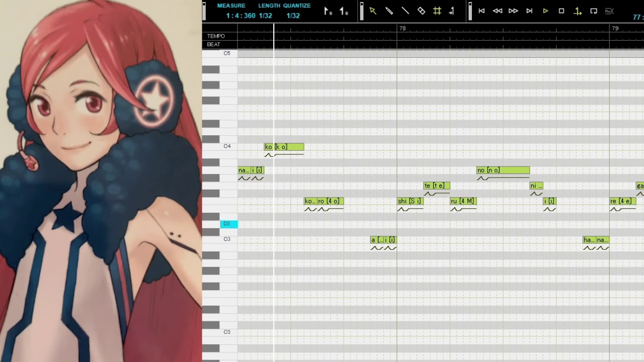Start playback with the play button
Screen dimensions: 644x362
545,11
